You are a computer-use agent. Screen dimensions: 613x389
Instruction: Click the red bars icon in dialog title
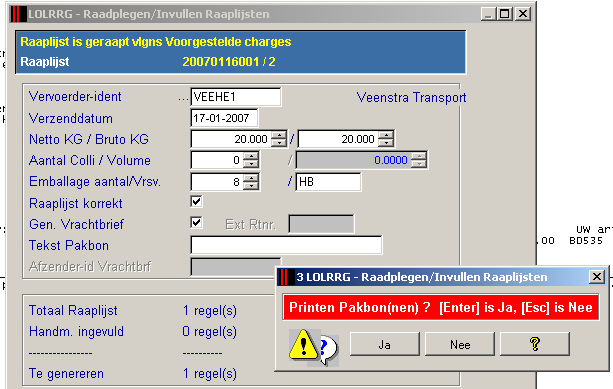coord(285,277)
